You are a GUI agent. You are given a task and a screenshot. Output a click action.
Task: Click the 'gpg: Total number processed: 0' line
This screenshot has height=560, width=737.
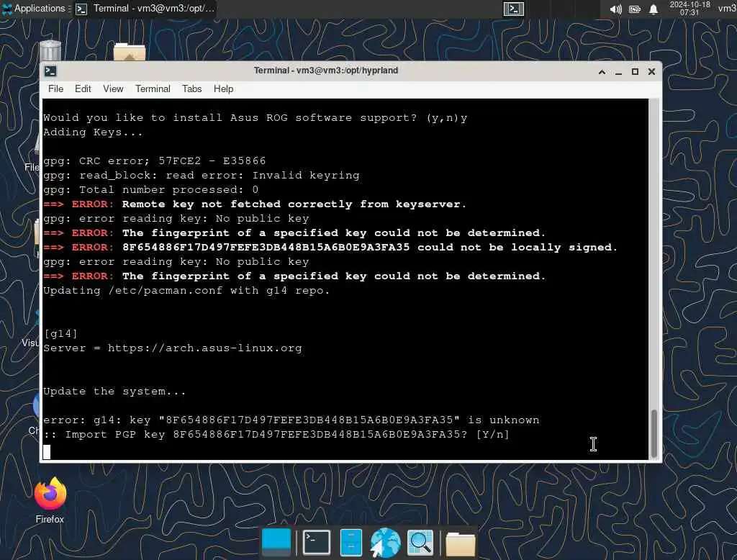pyautogui.click(x=150, y=189)
